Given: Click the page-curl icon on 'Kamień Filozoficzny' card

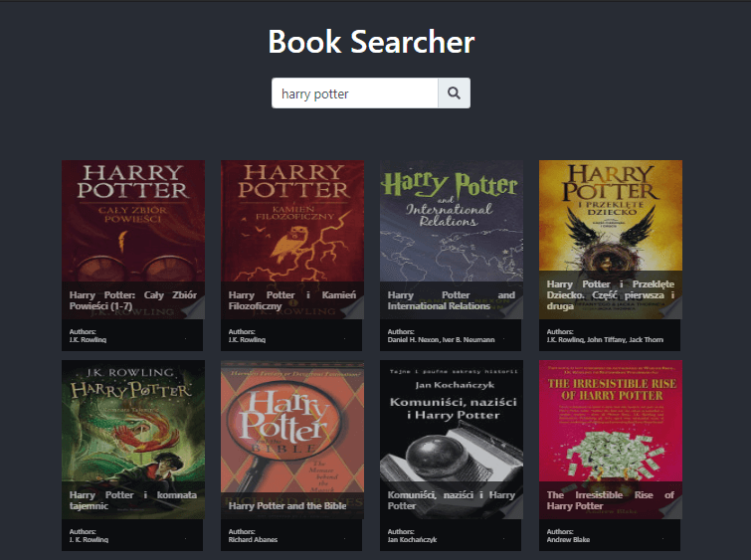Looking at the screenshot, I should pyautogui.click(x=353, y=308).
